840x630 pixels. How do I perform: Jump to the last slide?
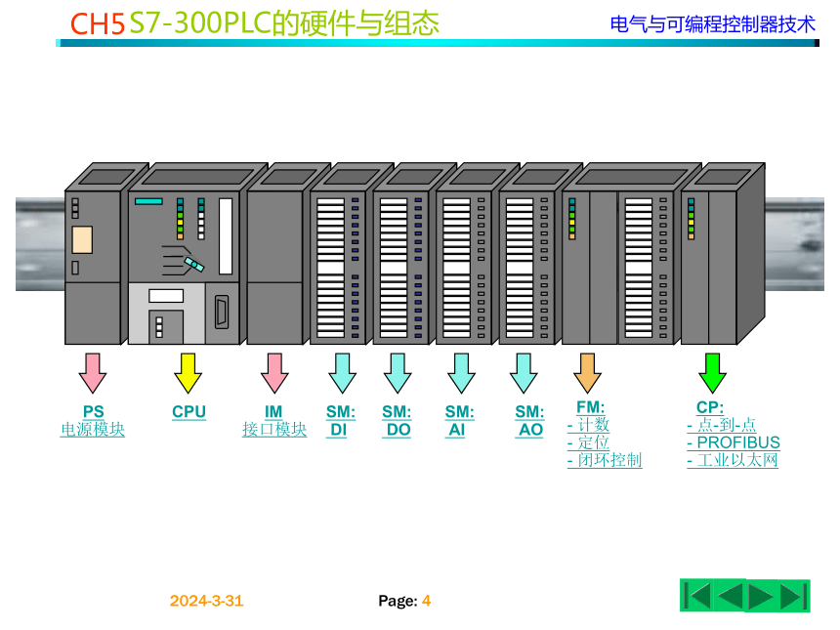point(793,596)
